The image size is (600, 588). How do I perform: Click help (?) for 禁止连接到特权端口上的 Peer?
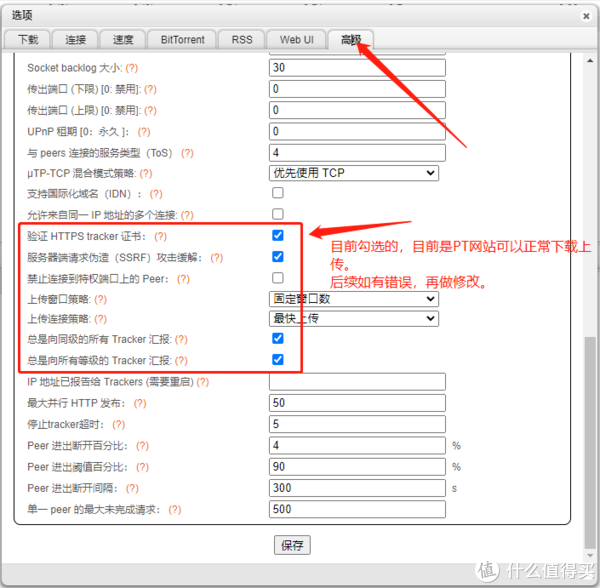[183, 279]
